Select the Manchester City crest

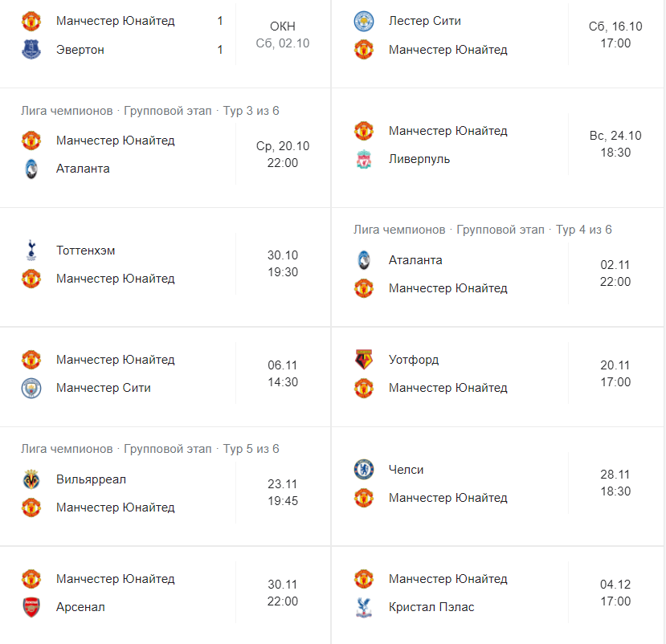(x=31, y=388)
